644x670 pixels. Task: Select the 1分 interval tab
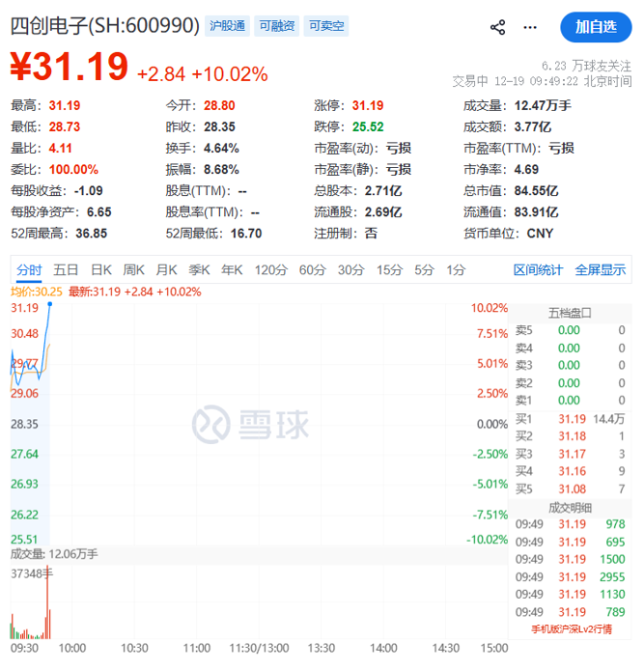[x=456, y=269]
